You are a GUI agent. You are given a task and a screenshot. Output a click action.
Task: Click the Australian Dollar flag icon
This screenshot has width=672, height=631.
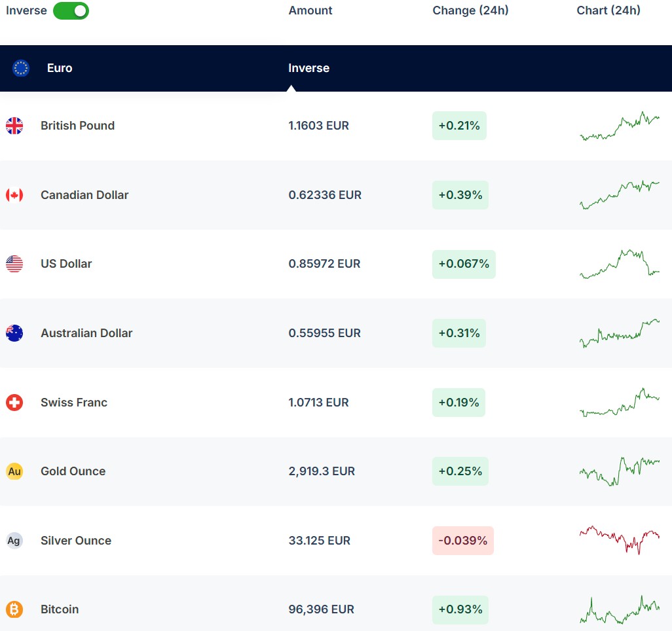click(14, 333)
